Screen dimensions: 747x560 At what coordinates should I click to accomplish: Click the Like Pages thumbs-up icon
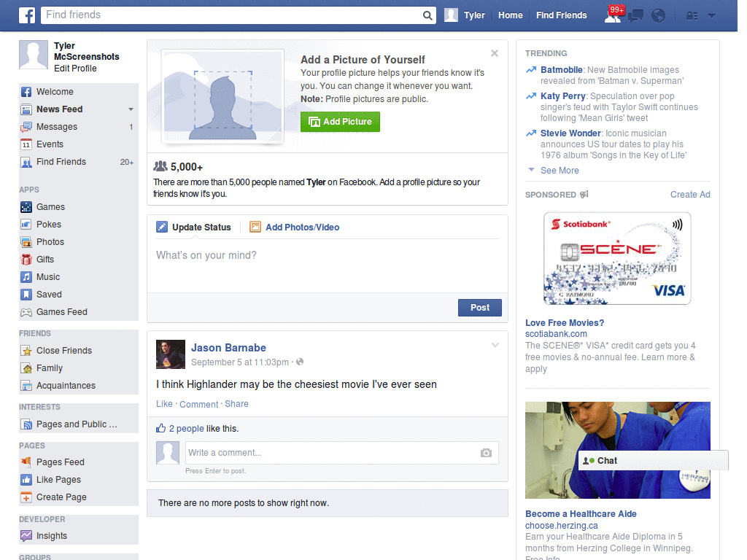click(x=26, y=480)
